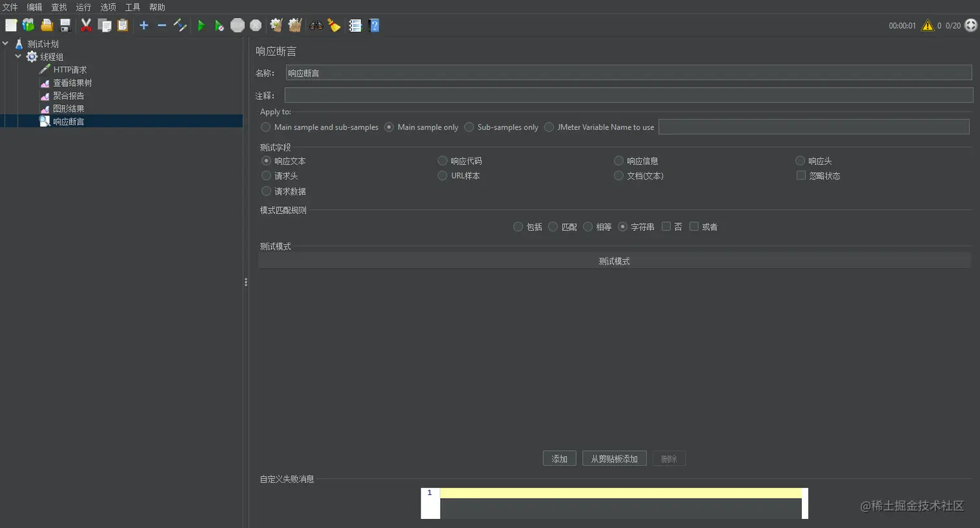Toggle the 否 checkbox
980x528 pixels.
[666, 226]
